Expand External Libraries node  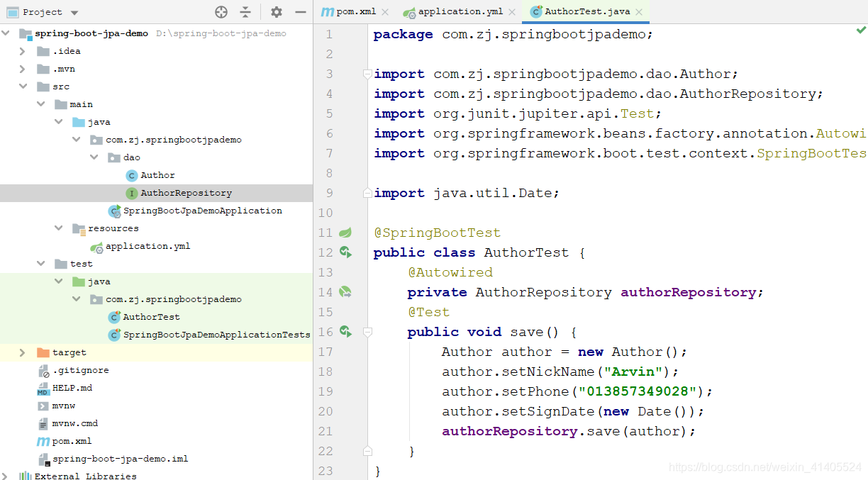(x=6, y=476)
